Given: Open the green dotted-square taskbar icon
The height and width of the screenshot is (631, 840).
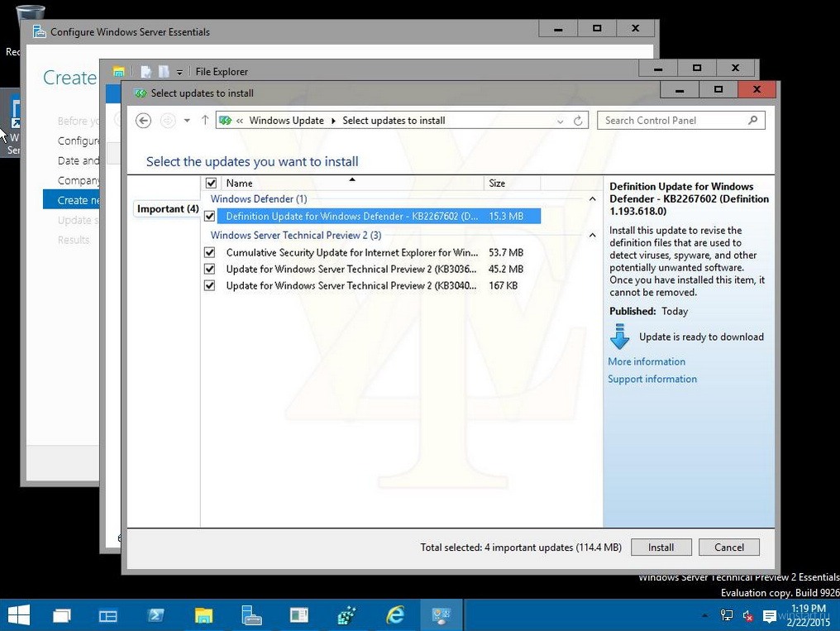Looking at the screenshot, I should click(x=346, y=615).
